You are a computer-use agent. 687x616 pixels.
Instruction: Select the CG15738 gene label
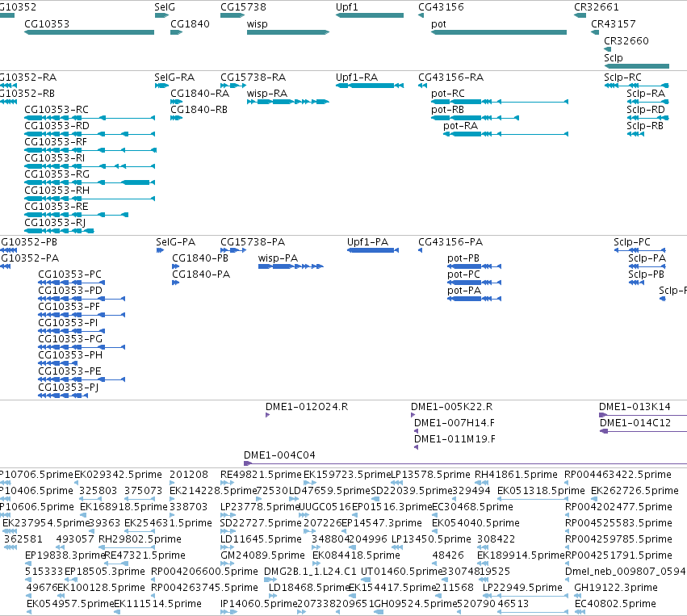(x=243, y=7)
